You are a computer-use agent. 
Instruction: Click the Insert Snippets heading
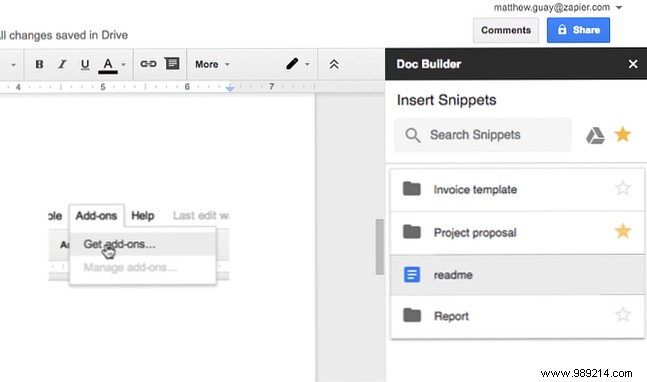click(x=446, y=100)
